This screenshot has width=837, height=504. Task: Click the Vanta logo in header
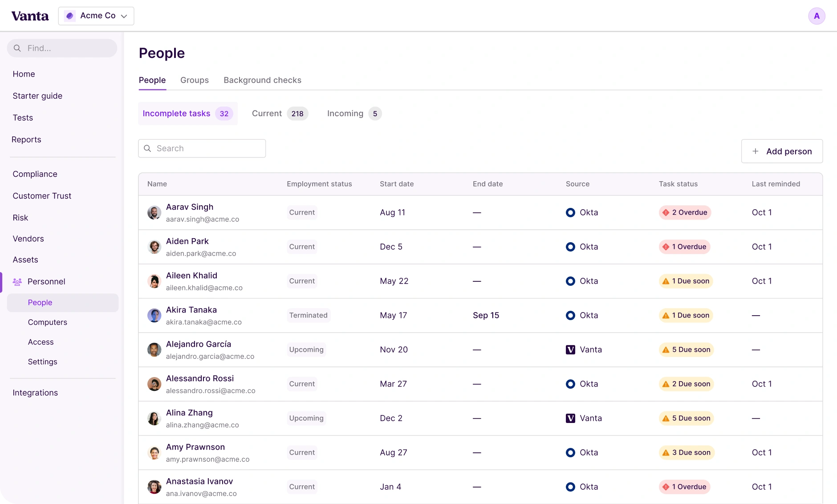(30, 16)
